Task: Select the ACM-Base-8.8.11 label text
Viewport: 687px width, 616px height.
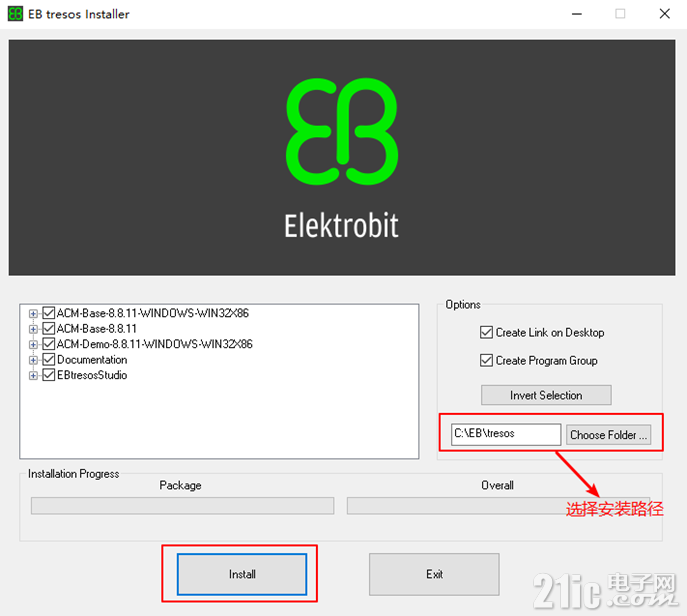Action: click(x=97, y=329)
